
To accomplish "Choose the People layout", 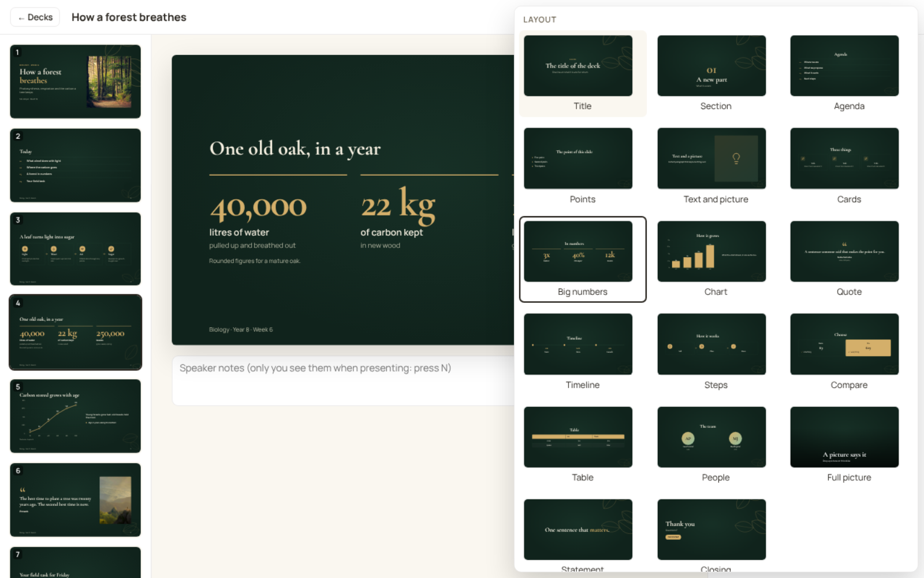I will (x=716, y=445).
